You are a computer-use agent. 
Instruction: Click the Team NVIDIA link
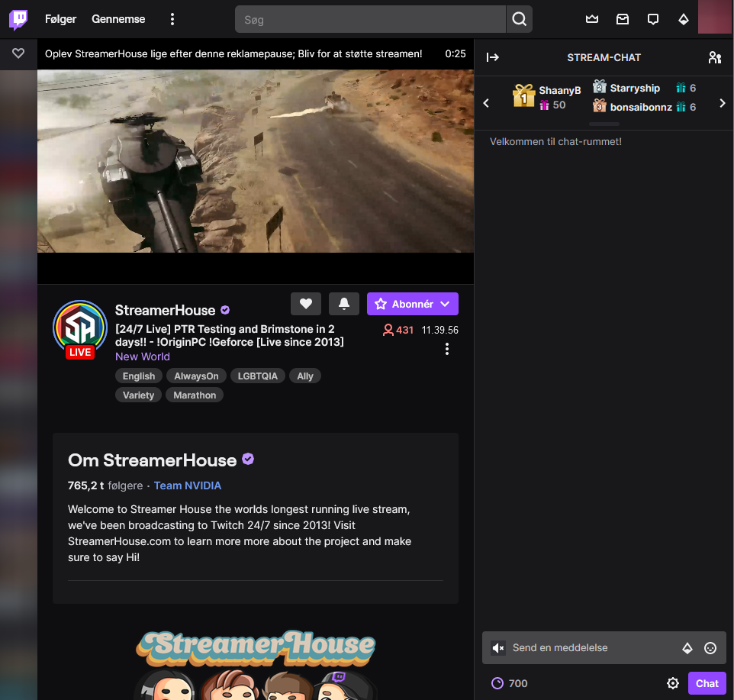tap(188, 485)
